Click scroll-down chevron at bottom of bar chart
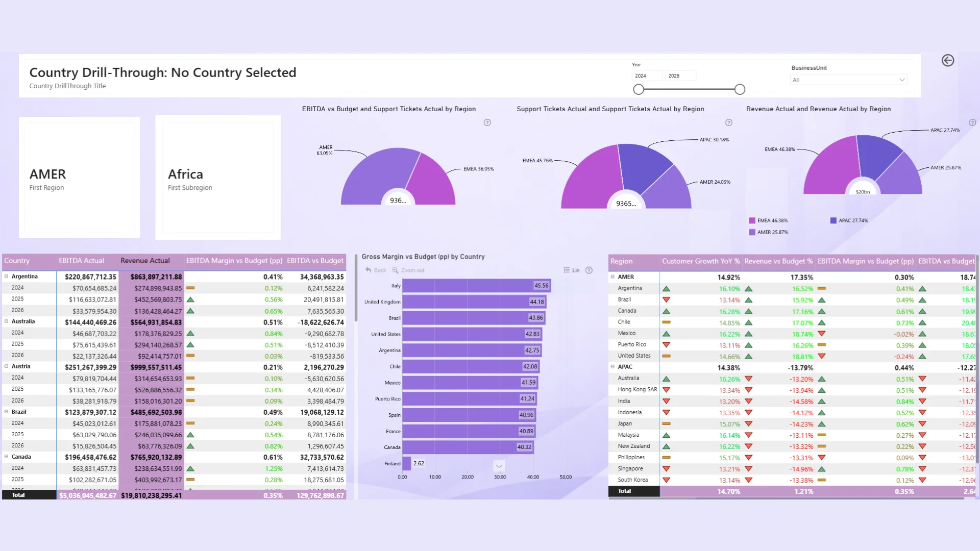This screenshot has height=551, width=980. pos(499,466)
